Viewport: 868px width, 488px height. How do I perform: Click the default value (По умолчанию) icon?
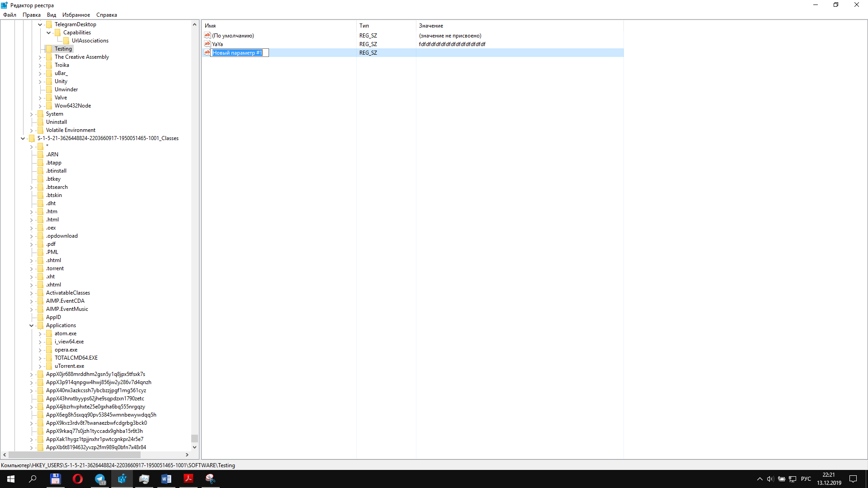(x=208, y=35)
